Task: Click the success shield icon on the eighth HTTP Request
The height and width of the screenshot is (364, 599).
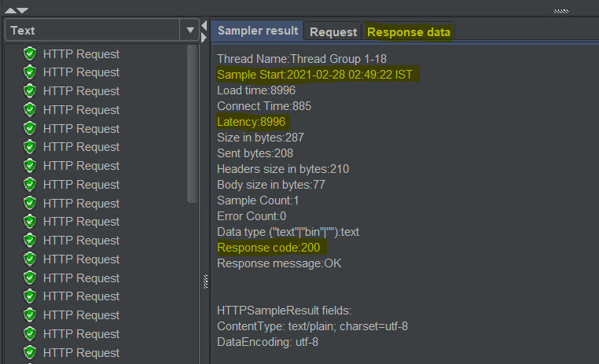Action: coord(30,185)
